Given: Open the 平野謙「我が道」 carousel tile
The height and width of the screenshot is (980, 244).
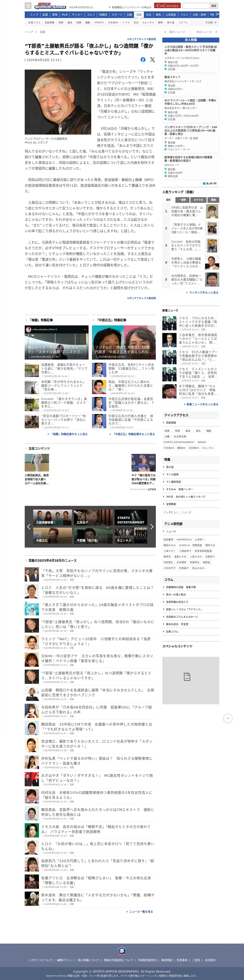Looking at the screenshot, I should coord(93,536).
